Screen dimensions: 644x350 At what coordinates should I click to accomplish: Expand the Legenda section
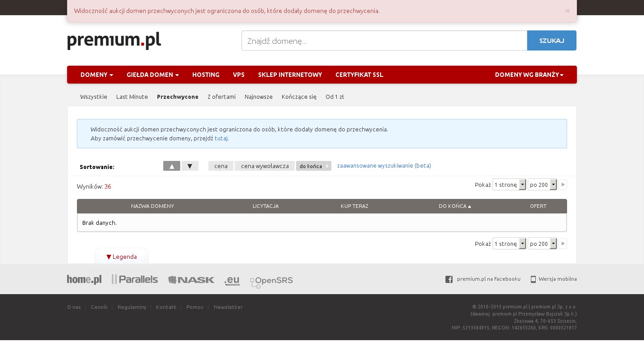122,257
